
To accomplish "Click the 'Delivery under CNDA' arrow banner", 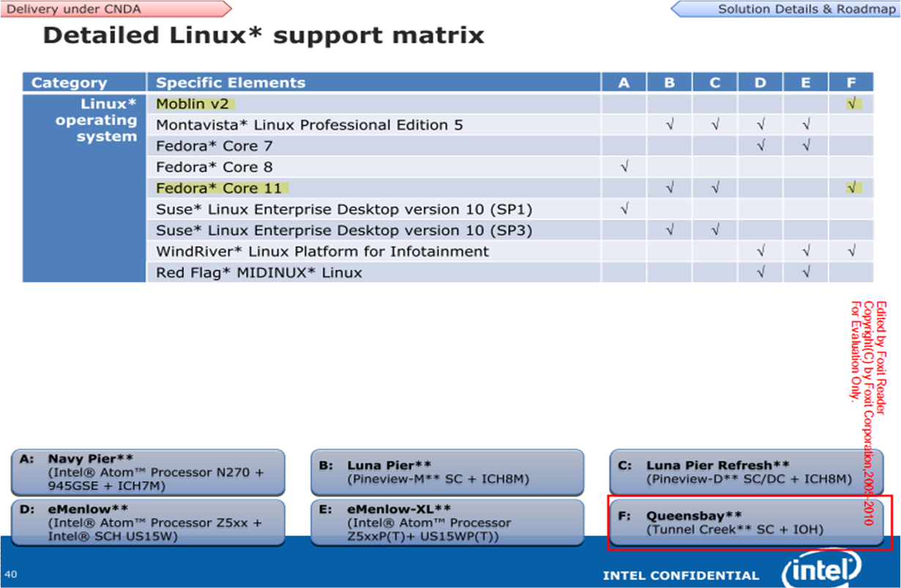I will point(115,9).
